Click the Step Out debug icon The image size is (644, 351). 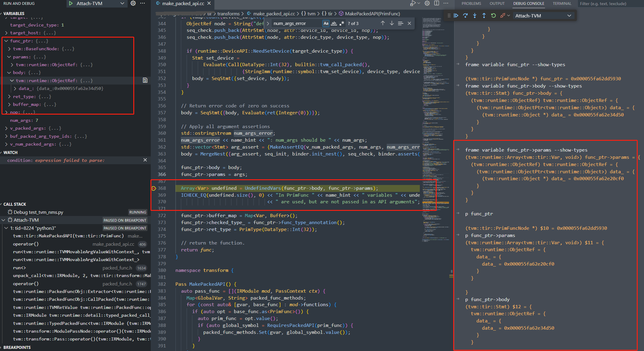point(484,16)
